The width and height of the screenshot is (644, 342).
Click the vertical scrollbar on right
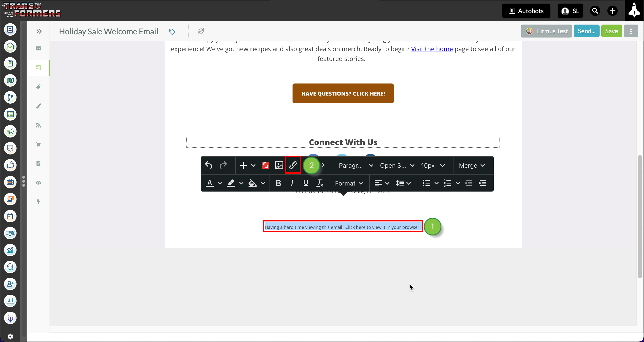[640, 217]
